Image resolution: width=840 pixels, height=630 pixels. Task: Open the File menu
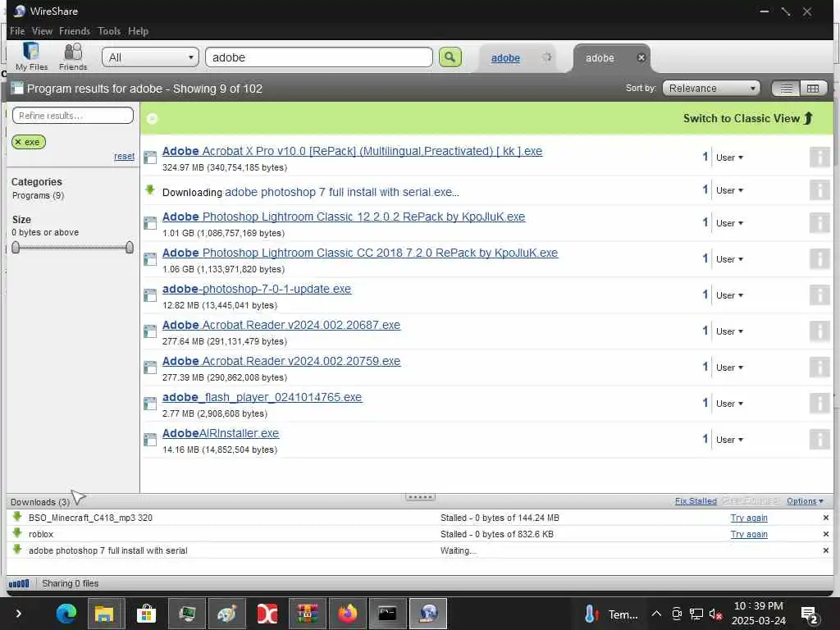(17, 31)
